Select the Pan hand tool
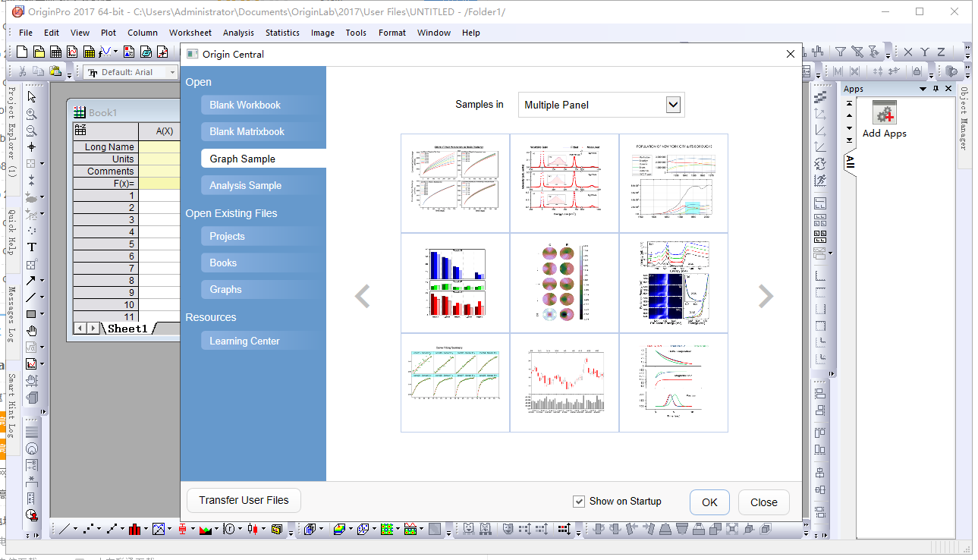Screen dimensions: 978x560 point(32,331)
